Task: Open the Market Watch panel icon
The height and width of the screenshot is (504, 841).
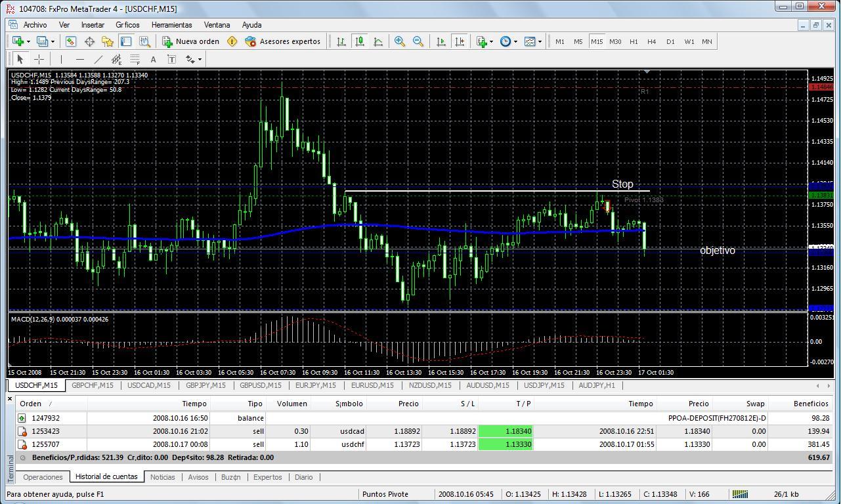Action: 70,41
